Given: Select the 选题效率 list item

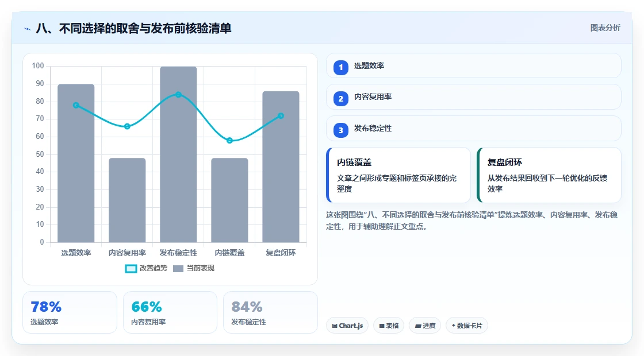Looking at the screenshot, I should [474, 65].
